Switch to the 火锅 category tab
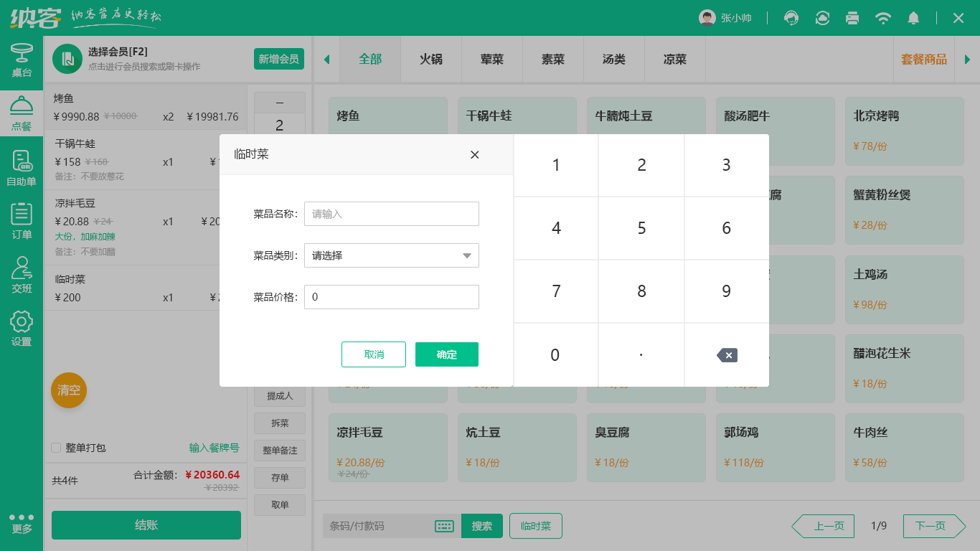The height and width of the screenshot is (551, 980). 430,60
